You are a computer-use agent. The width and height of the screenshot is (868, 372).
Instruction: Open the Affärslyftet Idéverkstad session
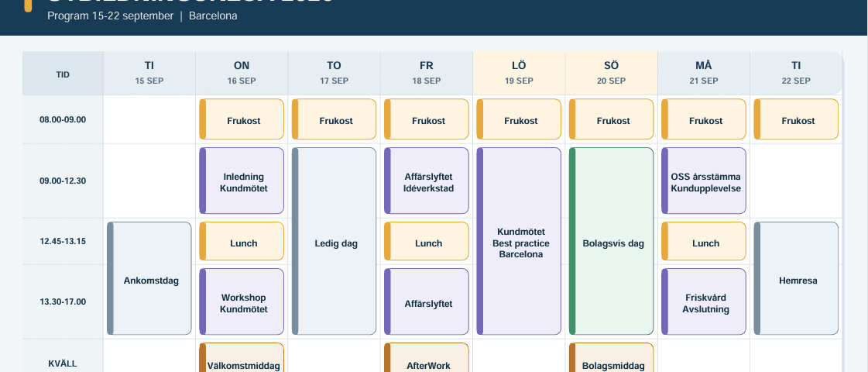(x=426, y=181)
